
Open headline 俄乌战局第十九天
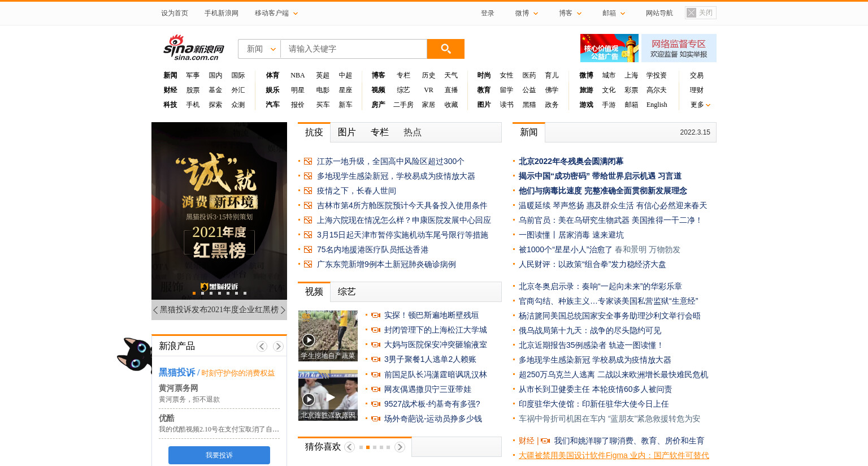click(x=590, y=330)
